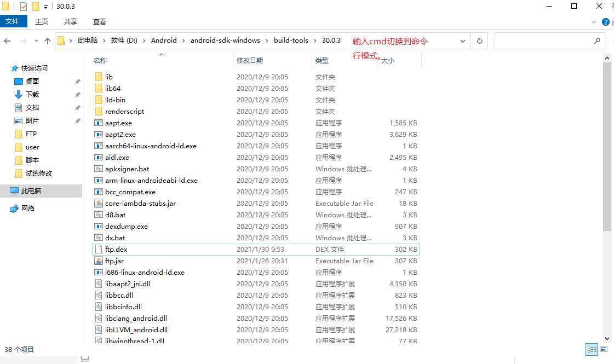Select the details view icon in status bar
The image size is (614, 364).
point(592,349)
